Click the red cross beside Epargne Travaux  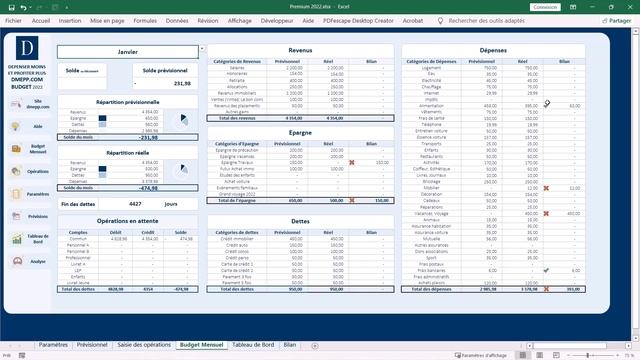pyautogui.click(x=352, y=162)
